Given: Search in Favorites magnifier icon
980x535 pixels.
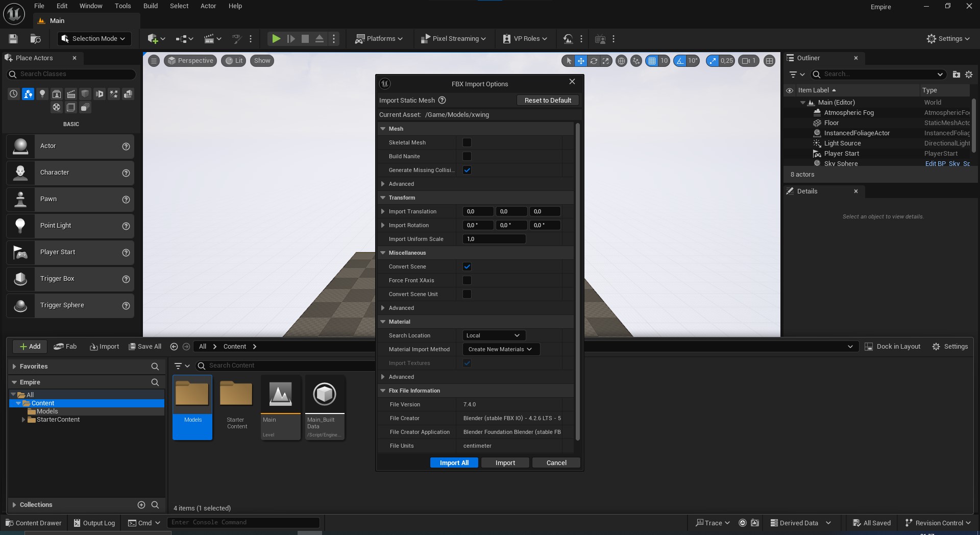Looking at the screenshot, I should pos(155,367).
